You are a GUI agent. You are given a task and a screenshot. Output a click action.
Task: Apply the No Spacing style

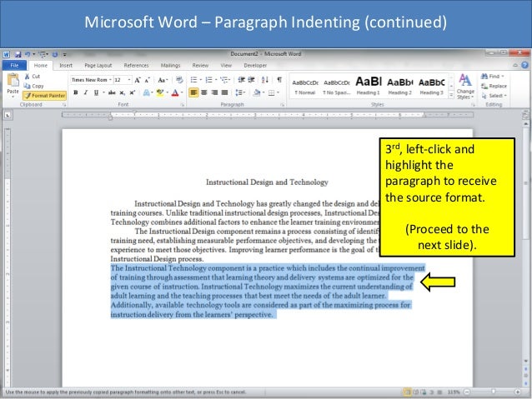(x=337, y=86)
